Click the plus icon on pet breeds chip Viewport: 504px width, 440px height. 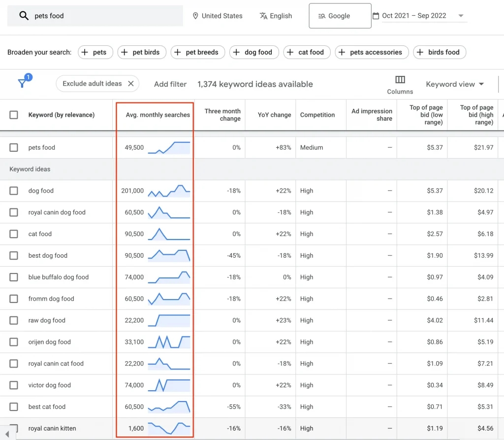[x=177, y=52]
